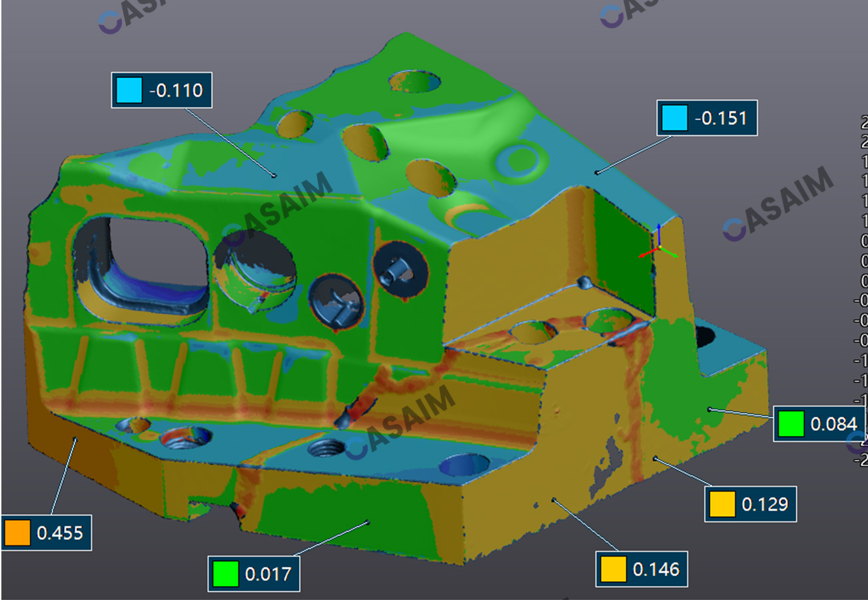The height and width of the screenshot is (600, 868).
Task: Select the 0.017 deviation label
Action: (254, 573)
